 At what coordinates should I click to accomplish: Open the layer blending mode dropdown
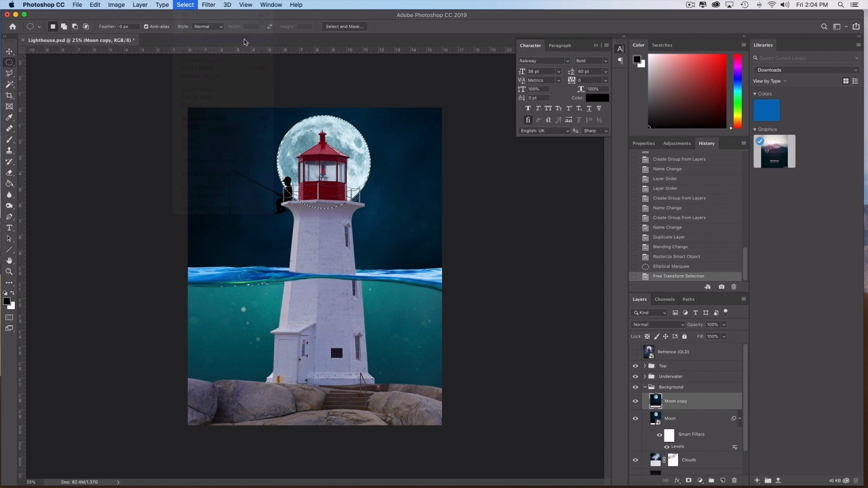(658, 325)
